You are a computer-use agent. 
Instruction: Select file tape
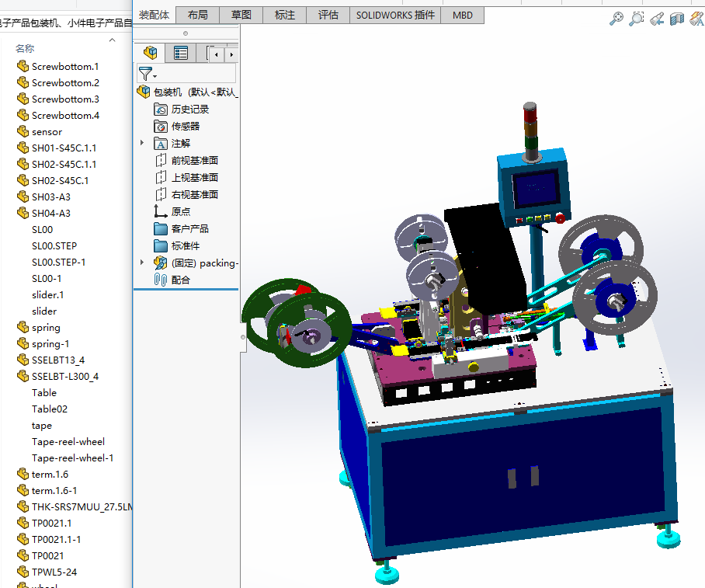42,425
